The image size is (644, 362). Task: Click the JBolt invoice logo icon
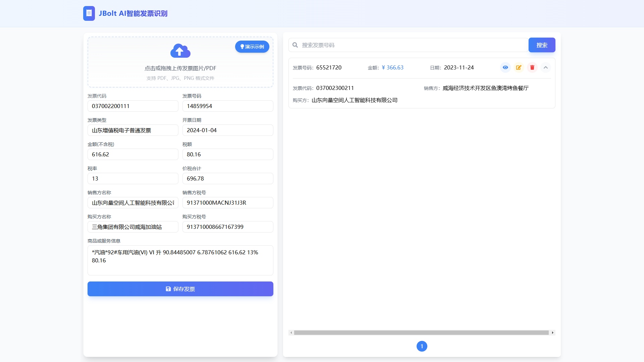tap(89, 13)
